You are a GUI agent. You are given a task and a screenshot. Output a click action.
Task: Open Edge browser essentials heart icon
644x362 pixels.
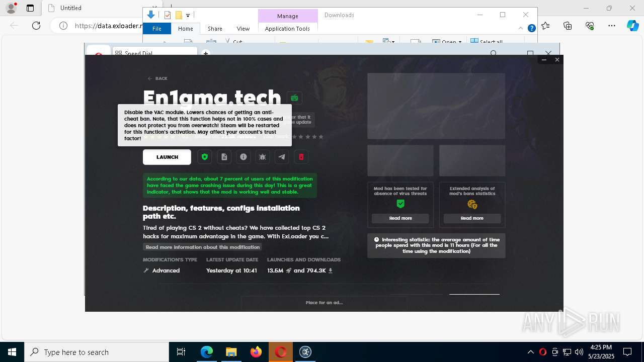(x=590, y=26)
